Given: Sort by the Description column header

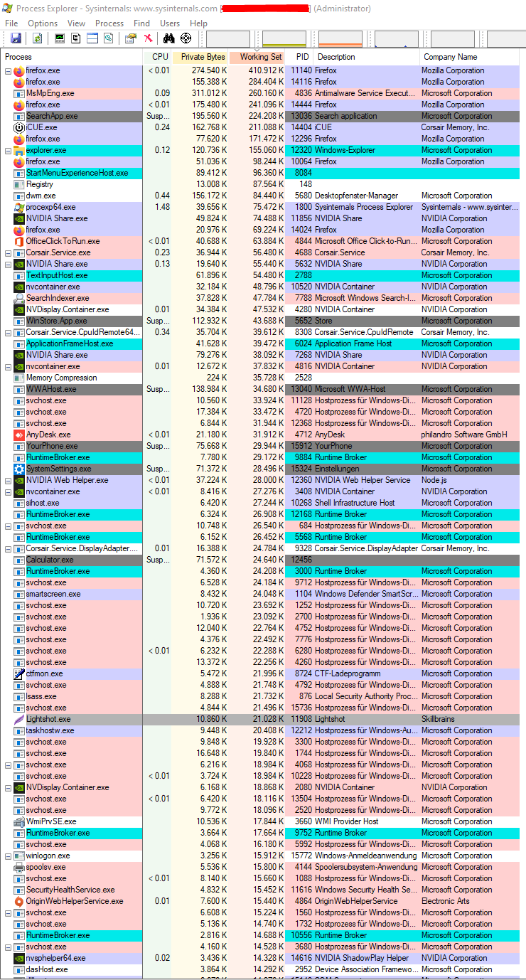Looking at the screenshot, I should coord(367,57).
